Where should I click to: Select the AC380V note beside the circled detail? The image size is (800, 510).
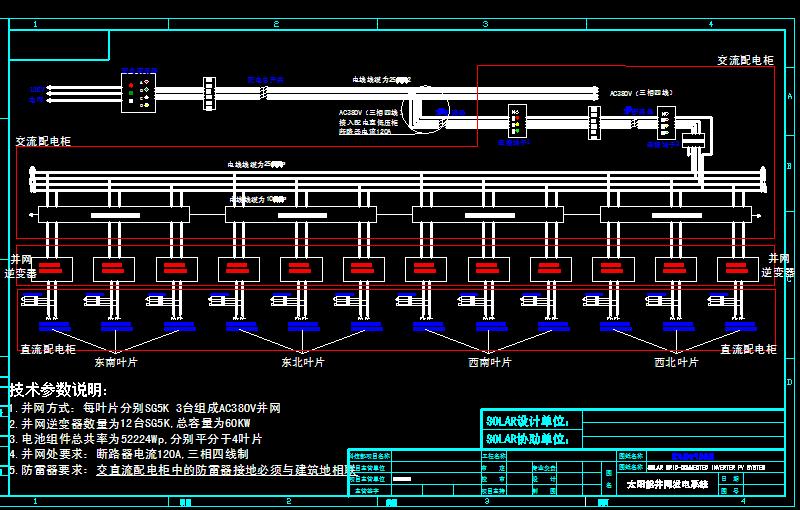pyautogui.click(x=368, y=122)
